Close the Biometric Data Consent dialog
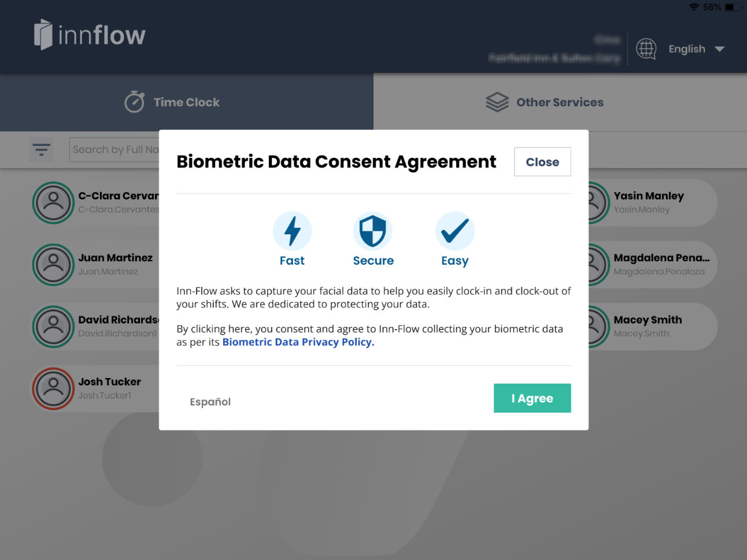Viewport: 747px width, 560px height. pyautogui.click(x=542, y=162)
